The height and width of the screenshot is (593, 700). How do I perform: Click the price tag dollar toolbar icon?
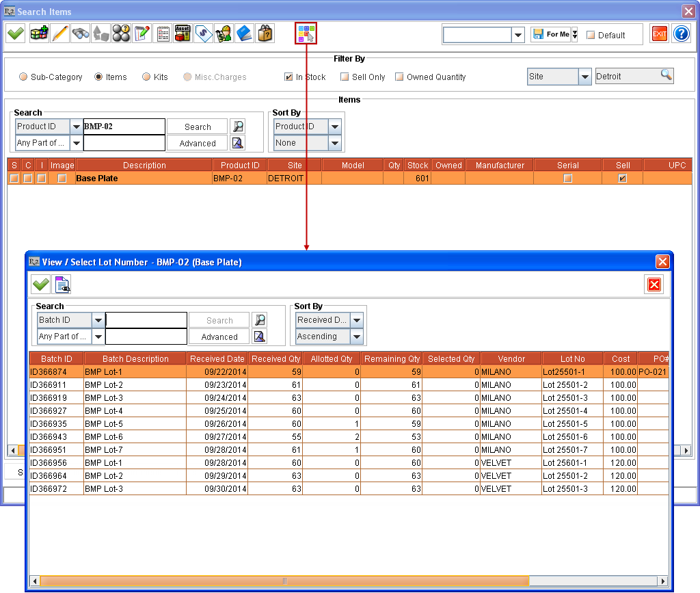pos(202,33)
